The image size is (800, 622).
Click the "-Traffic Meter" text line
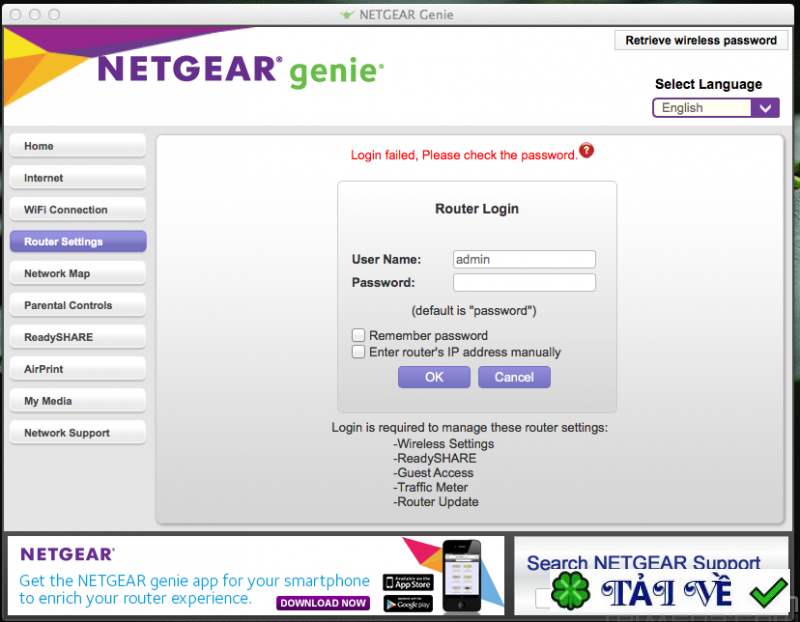(430, 487)
